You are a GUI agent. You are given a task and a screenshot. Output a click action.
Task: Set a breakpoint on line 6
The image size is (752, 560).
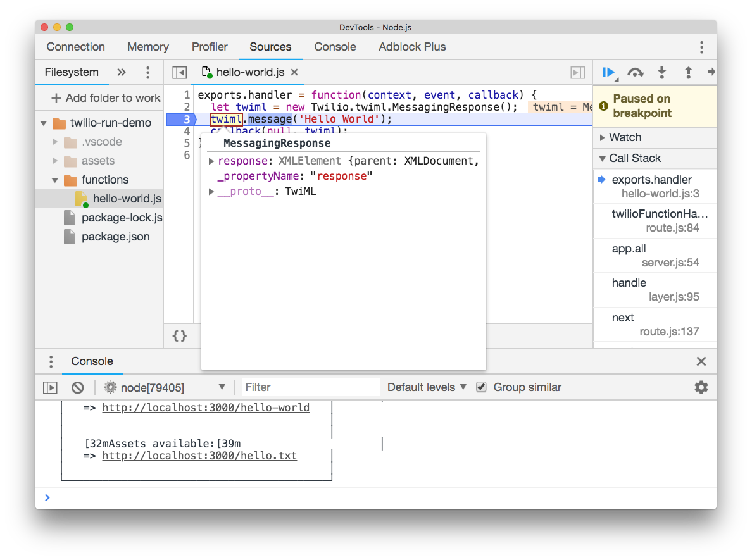(187, 155)
